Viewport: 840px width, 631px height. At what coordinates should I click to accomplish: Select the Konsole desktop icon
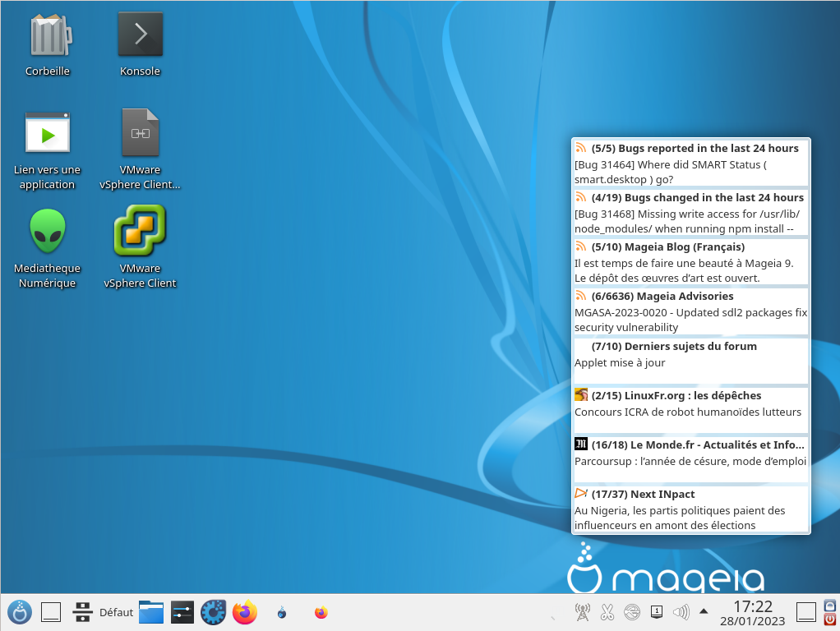click(x=141, y=35)
